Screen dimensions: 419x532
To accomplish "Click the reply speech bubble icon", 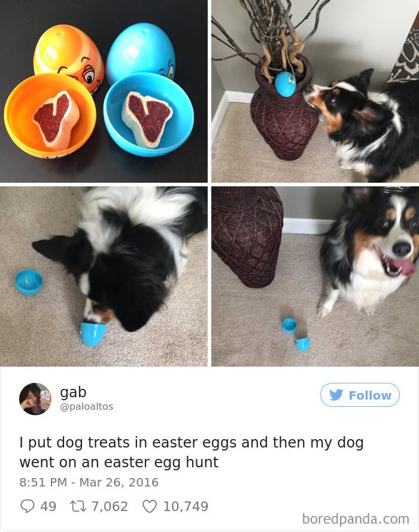I will [28, 506].
